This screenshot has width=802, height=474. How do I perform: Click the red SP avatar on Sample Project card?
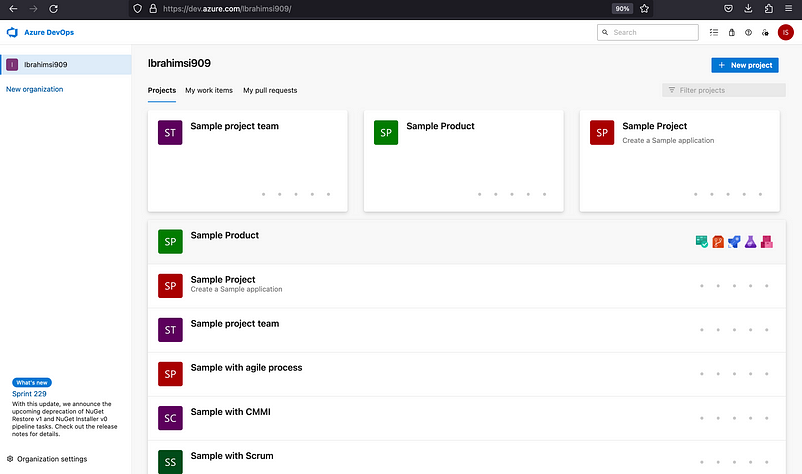coord(602,132)
